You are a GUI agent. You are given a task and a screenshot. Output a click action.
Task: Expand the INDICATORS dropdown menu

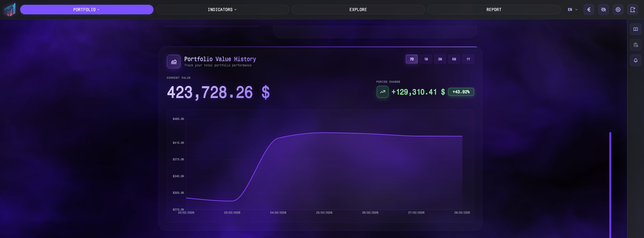[222, 10]
